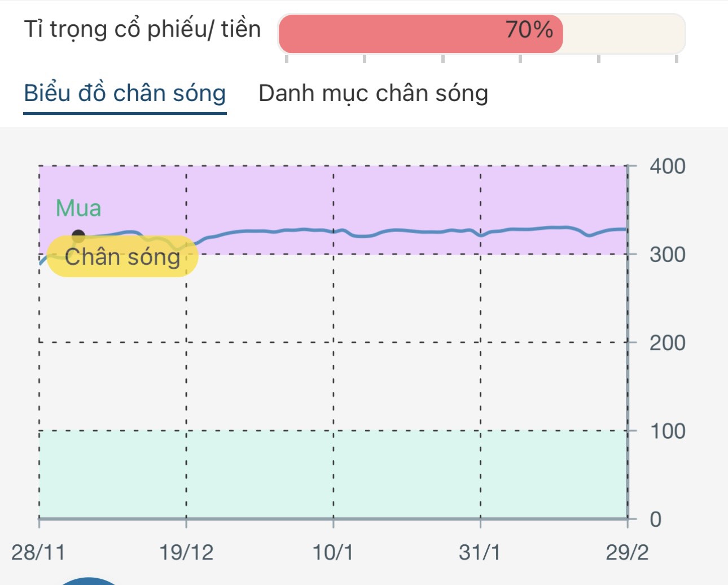Select the yellow Chân sóng label
Screen dimensions: 728x585
tap(122, 257)
